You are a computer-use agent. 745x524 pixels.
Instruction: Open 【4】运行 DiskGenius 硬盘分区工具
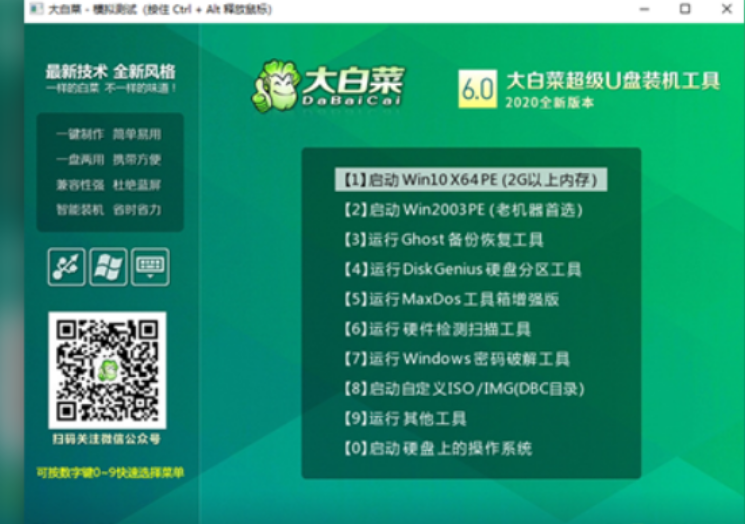[463, 269]
